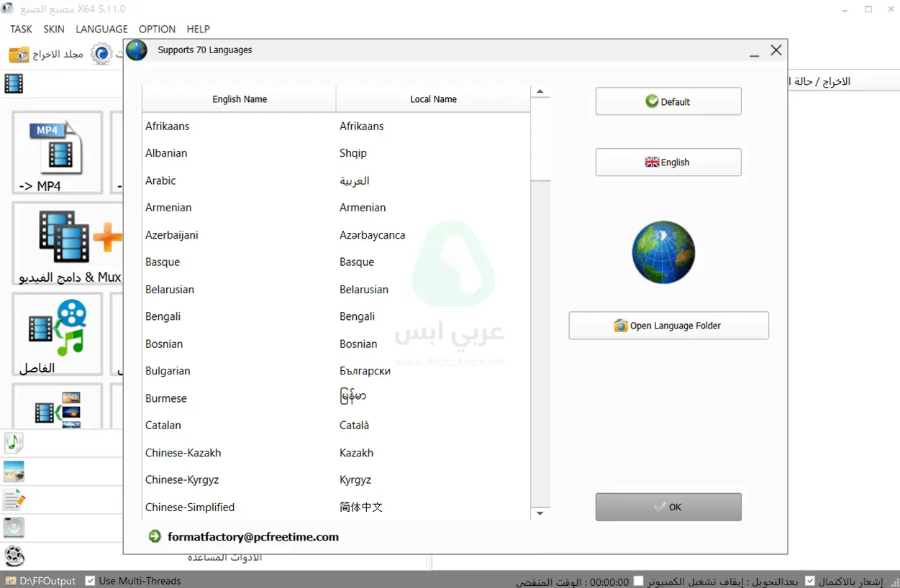Enable shutdown computer after conversion checkbox
900x588 pixels.
pos(637,580)
